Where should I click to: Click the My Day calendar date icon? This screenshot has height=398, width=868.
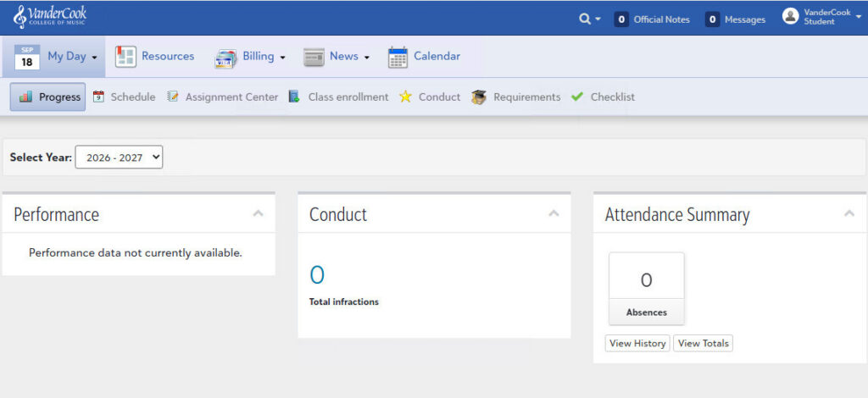[x=27, y=57]
